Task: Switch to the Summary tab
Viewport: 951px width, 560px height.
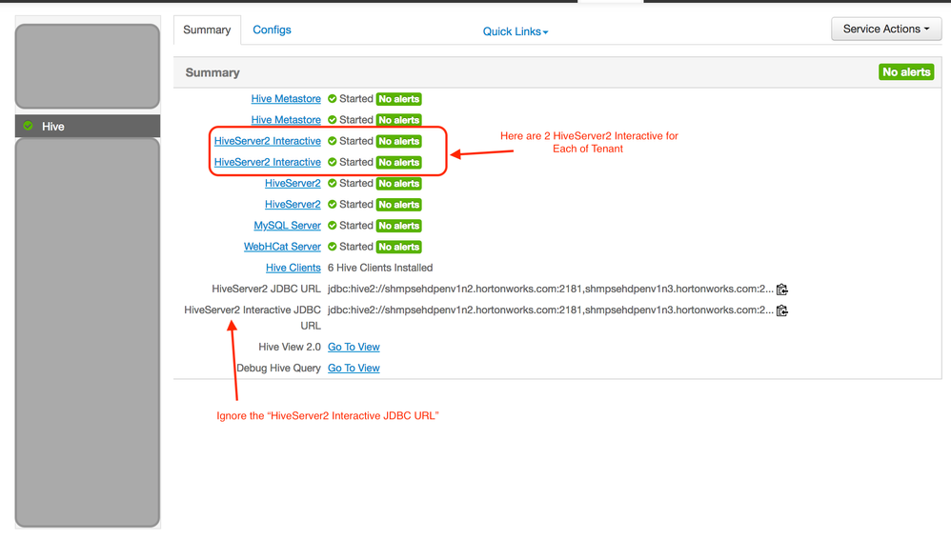Action: click(207, 30)
